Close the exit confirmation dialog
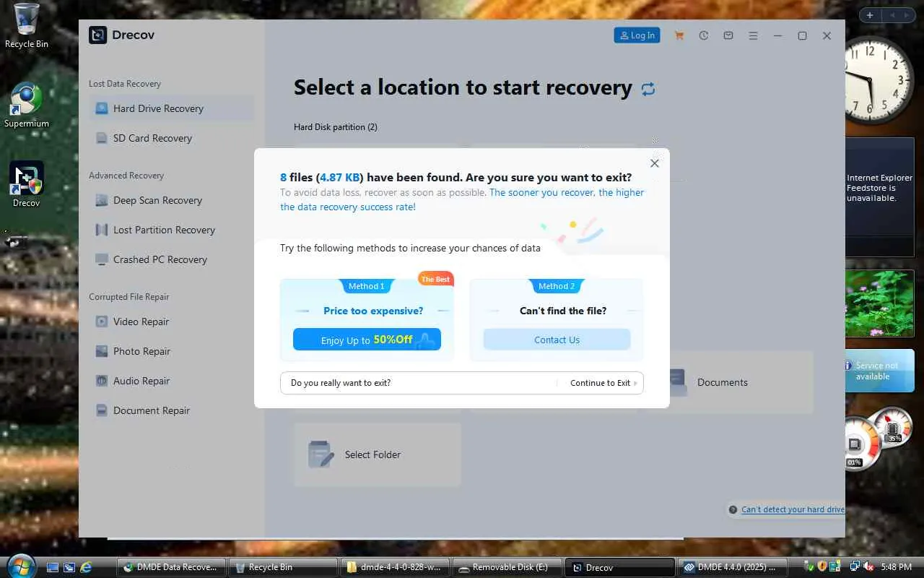This screenshot has width=924, height=578. click(x=655, y=163)
